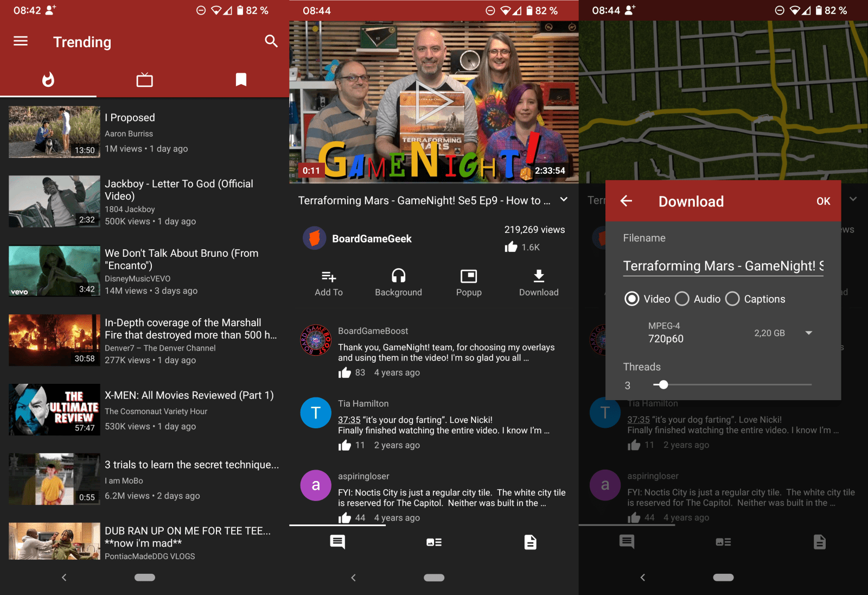Expand the video title description chevron
This screenshot has height=595, width=868.
click(x=564, y=200)
